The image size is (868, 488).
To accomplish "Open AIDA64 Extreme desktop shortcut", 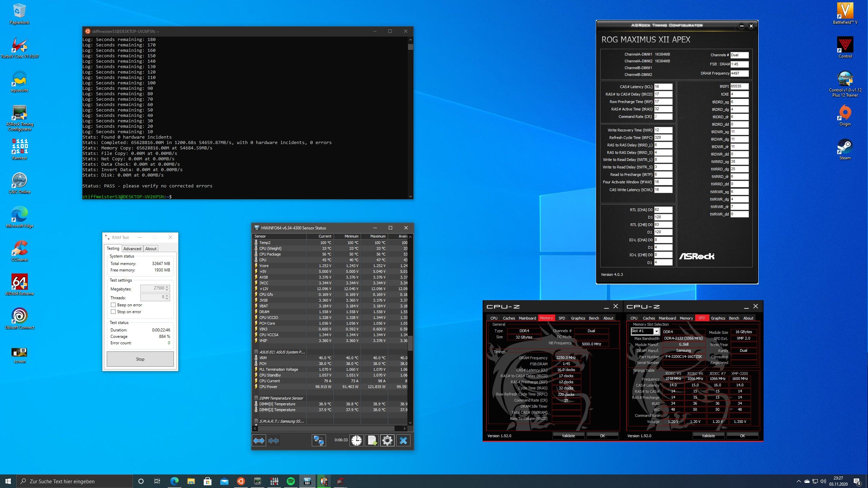I will coord(20,282).
